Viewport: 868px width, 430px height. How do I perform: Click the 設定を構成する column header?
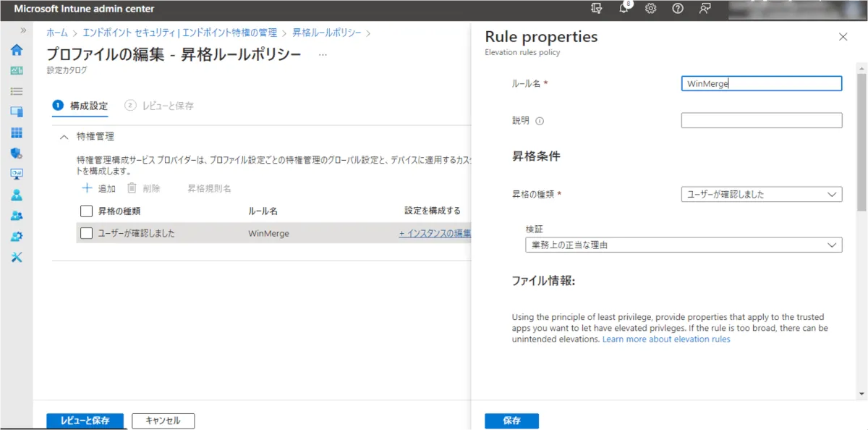[x=433, y=211]
